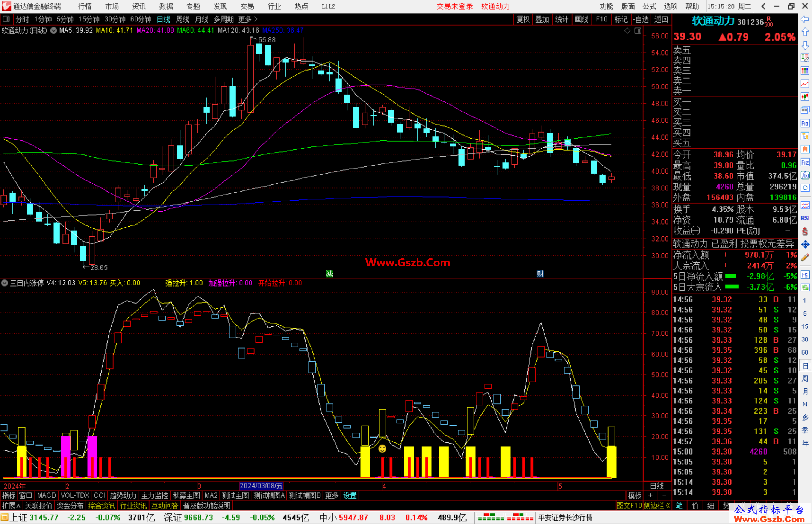812x524 pixels.
Task: Open the 复权 adjustment dropdown
Action: (x=523, y=19)
